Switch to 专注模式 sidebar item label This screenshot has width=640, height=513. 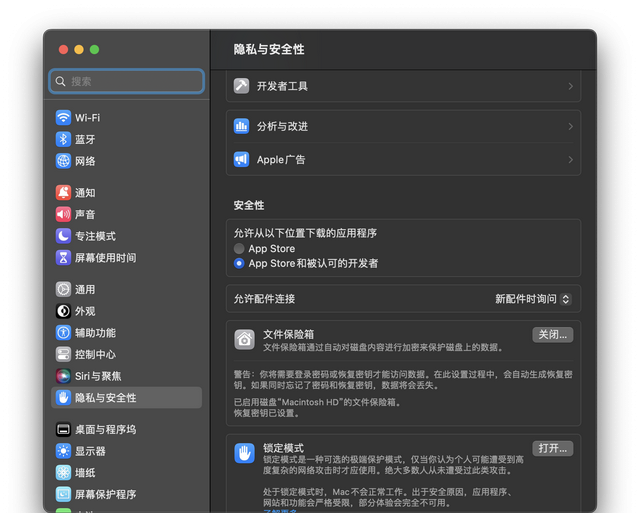coord(95,236)
